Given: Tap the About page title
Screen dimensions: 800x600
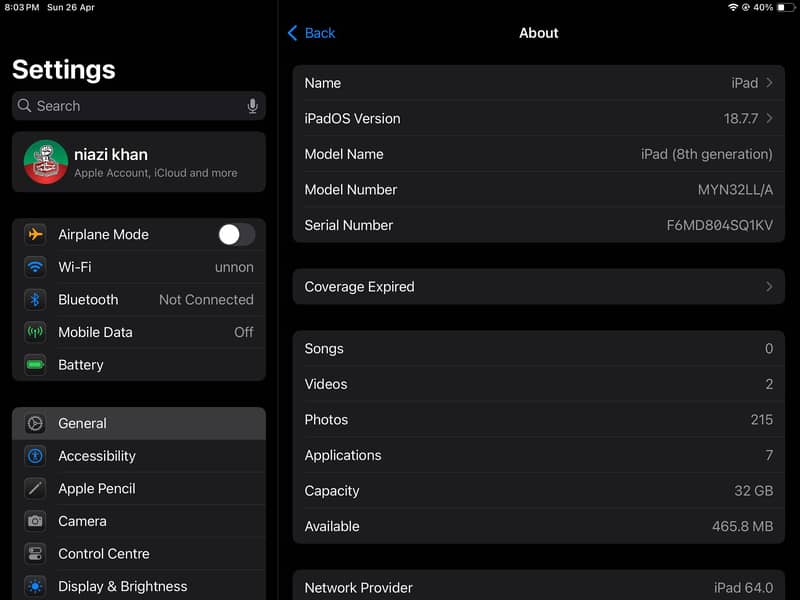Looking at the screenshot, I should [x=539, y=33].
